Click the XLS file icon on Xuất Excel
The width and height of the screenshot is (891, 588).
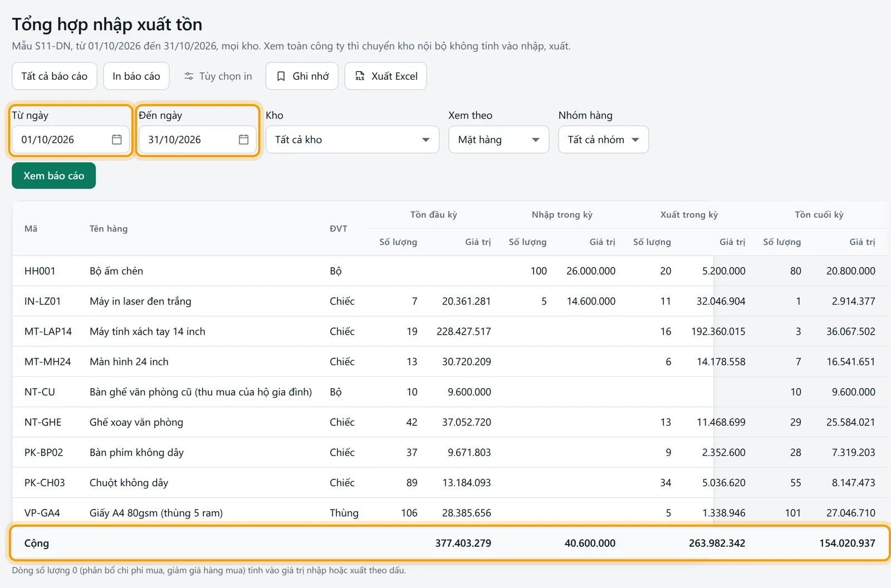[x=360, y=76]
